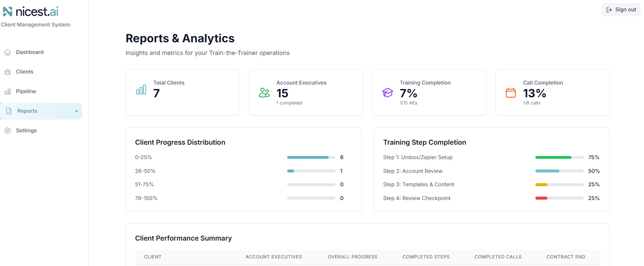Click the Training Step Completion heading
The width and height of the screenshot is (644, 266).
click(425, 142)
